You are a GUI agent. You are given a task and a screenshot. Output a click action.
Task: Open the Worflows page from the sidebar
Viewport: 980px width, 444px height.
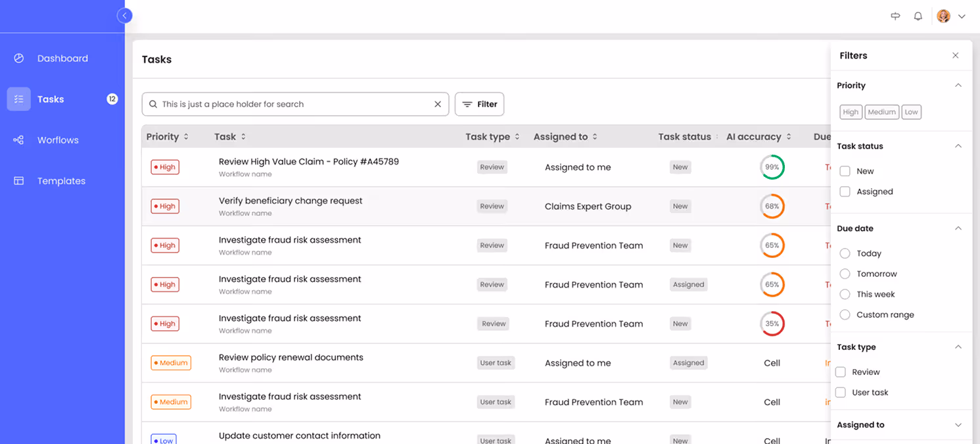click(x=58, y=139)
